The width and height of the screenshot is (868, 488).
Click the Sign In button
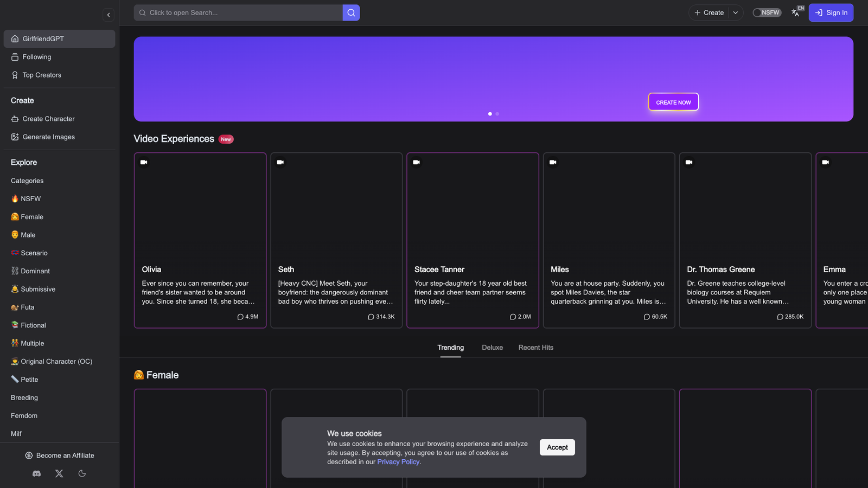click(x=831, y=12)
